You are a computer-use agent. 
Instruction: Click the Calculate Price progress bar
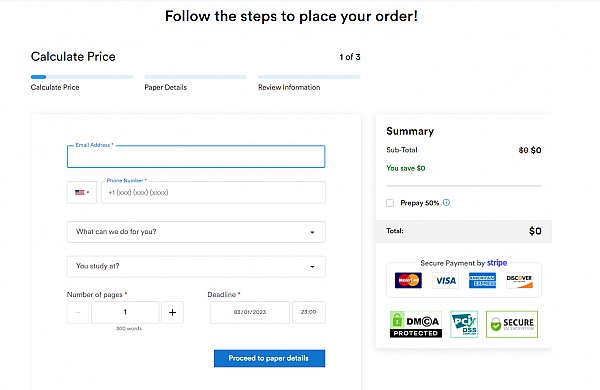pos(82,77)
